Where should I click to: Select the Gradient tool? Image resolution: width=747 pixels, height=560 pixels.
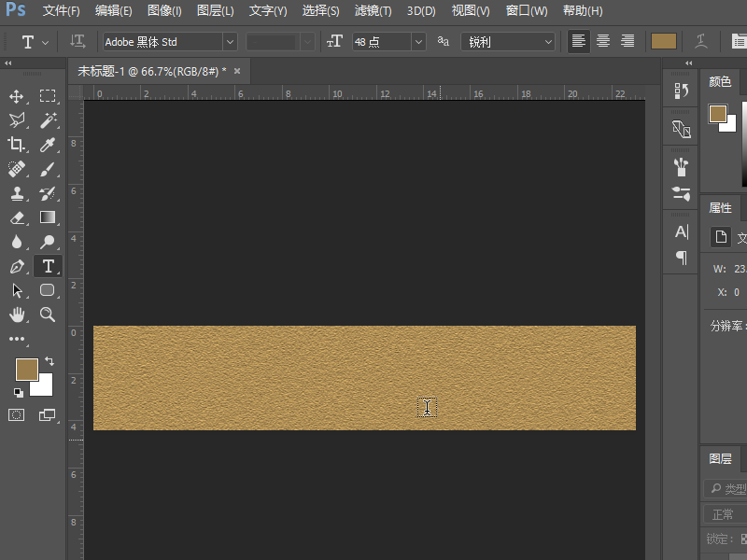48,217
